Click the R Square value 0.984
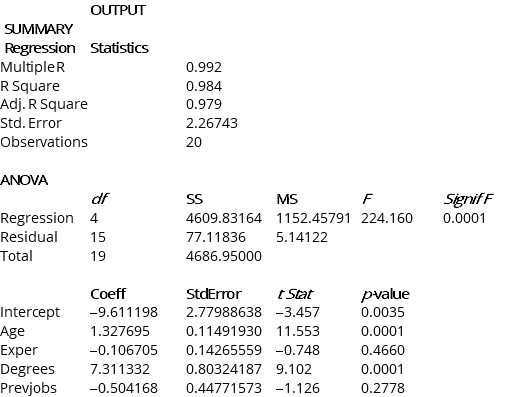528x397 pixels. pyautogui.click(x=204, y=86)
